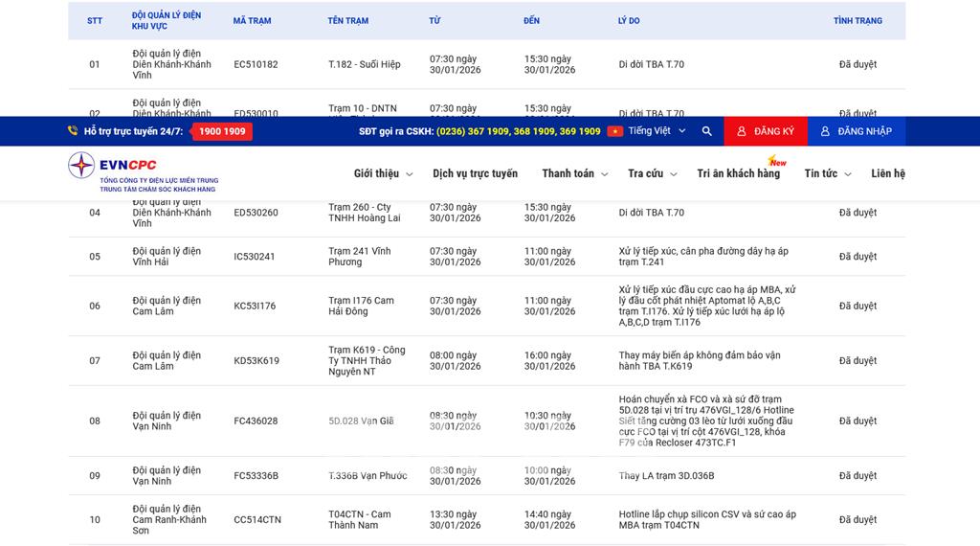The height and width of the screenshot is (546, 980).
Task: Open the Tiếng Việt language dropdown
Action: coord(657,131)
